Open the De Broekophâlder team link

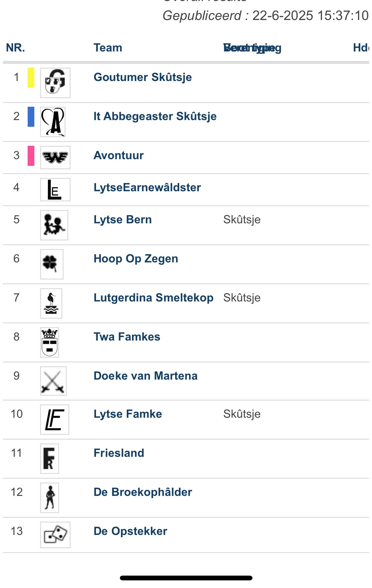pos(143,492)
